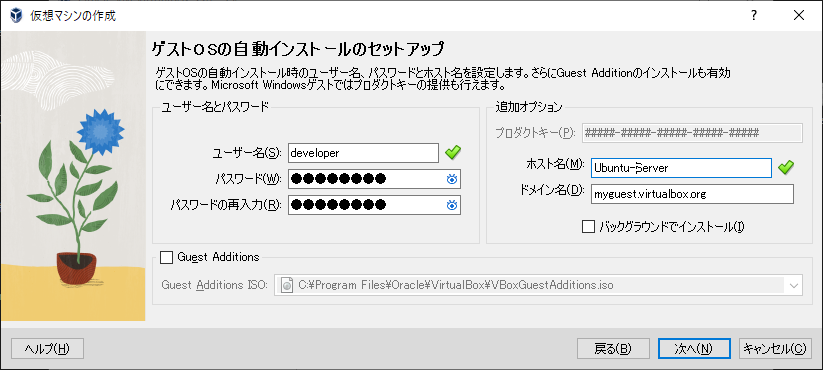Click the ホスト名 field with Ubuntu-Server

tap(681, 168)
